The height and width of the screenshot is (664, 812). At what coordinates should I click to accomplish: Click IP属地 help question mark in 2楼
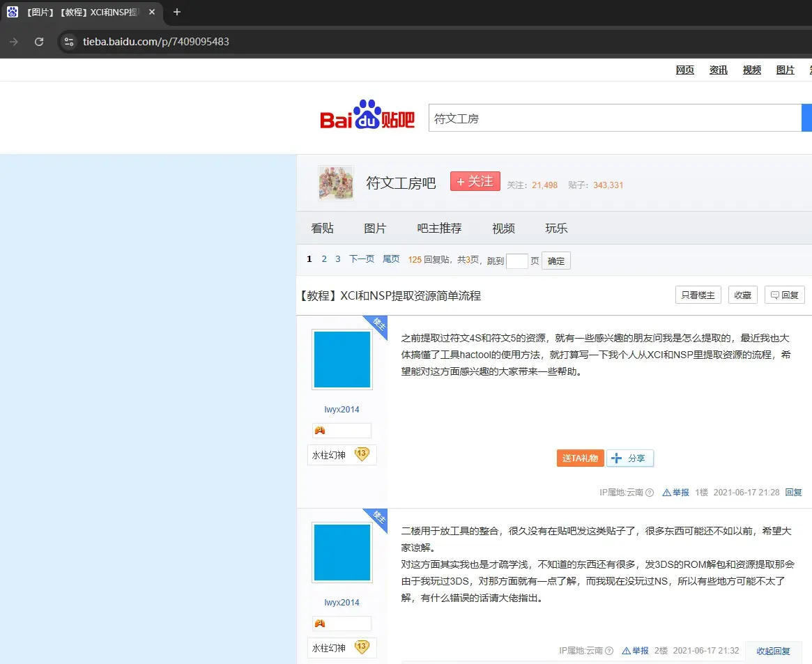[x=609, y=651]
